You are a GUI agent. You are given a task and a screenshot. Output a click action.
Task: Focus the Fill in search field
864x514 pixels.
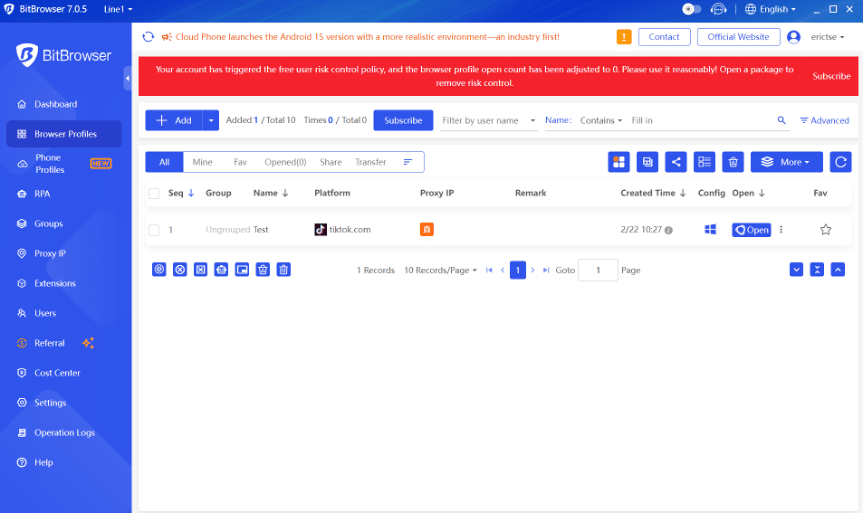tap(700, 120)
